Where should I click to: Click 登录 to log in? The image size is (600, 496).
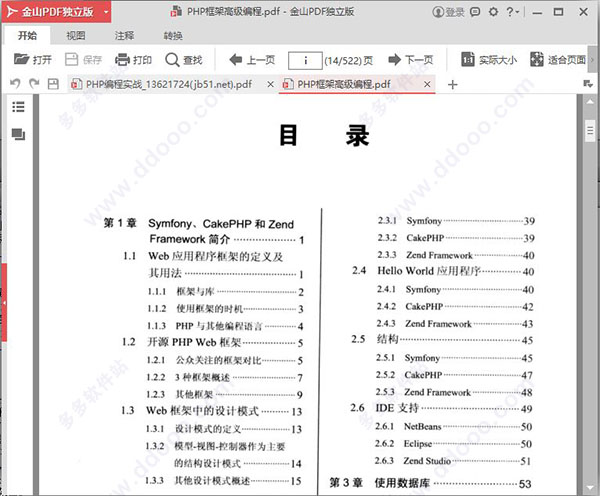(x=448, y=13)
